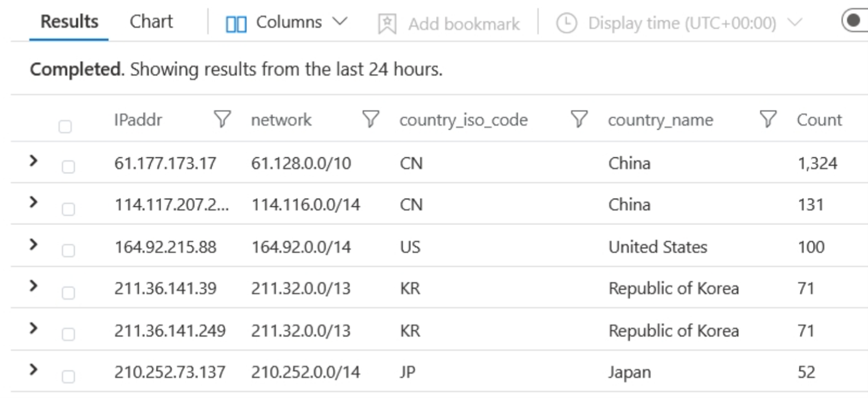Viewport: 868px width, 398px height.
Task: Select the Results tab
Action: pos(69,22)
